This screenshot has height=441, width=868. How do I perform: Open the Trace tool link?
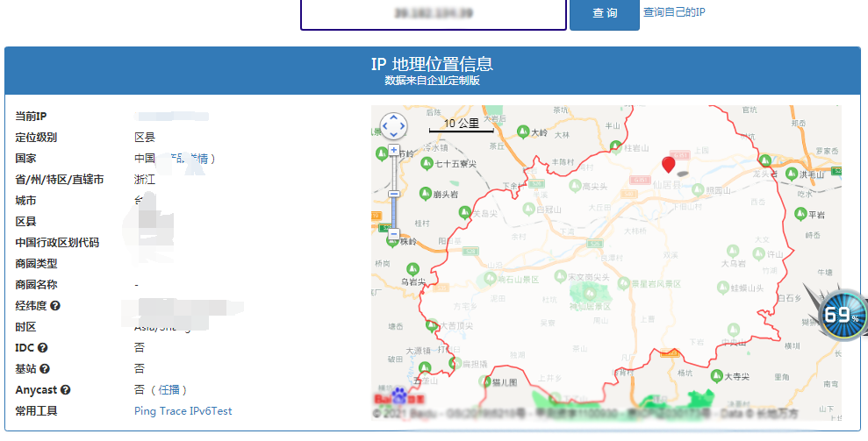coord(174,411)
